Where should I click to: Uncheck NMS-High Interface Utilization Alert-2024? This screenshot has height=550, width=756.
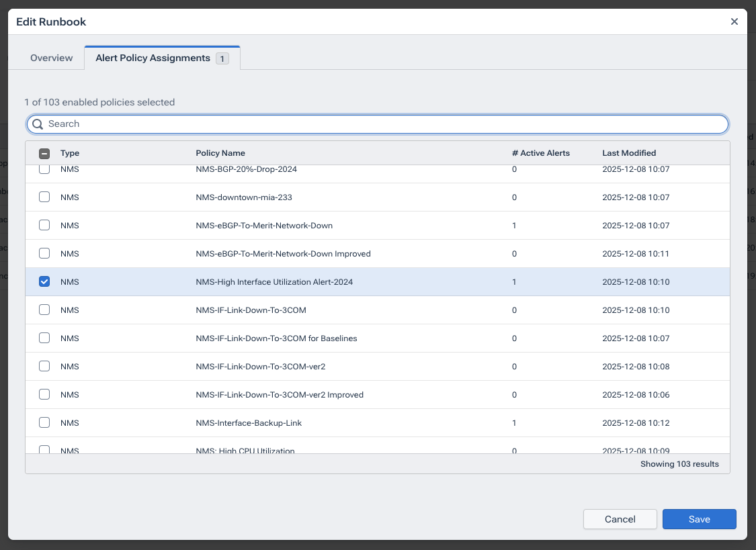click(44, 281)
